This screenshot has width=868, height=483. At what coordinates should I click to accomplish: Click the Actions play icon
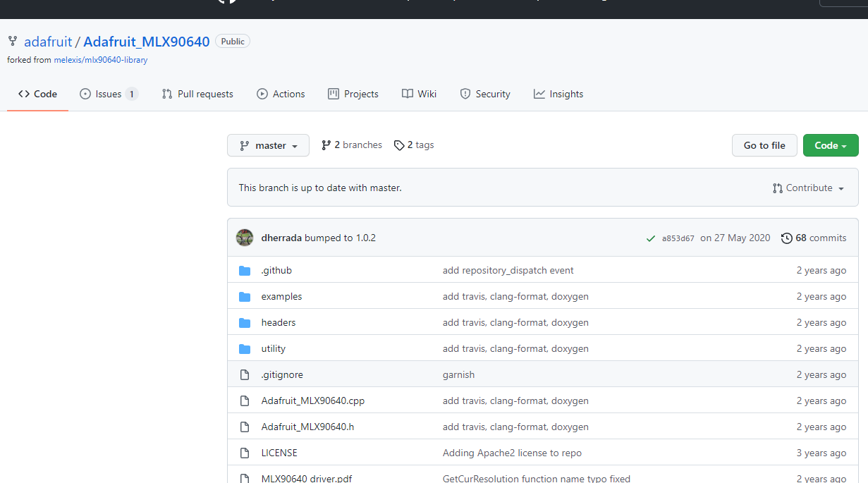[262, 94]
